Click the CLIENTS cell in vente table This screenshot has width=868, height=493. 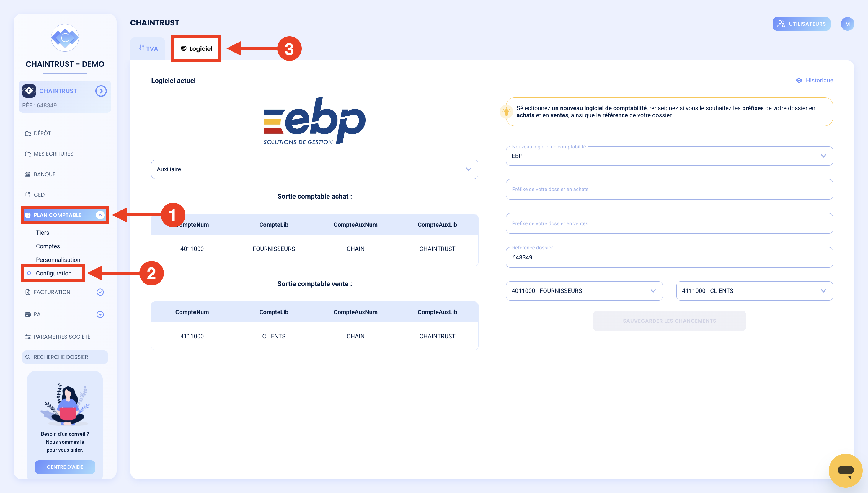coord(274,336)
